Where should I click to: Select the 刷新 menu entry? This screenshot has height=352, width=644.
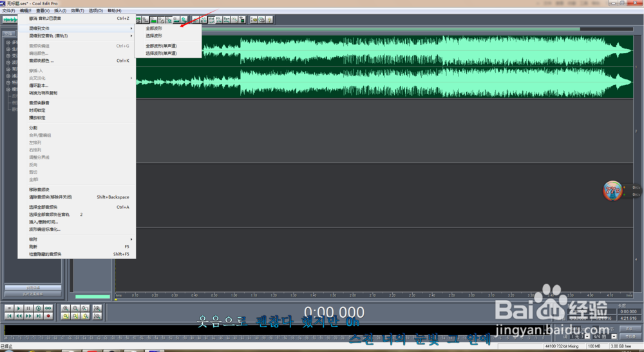(x=77, y=247)
